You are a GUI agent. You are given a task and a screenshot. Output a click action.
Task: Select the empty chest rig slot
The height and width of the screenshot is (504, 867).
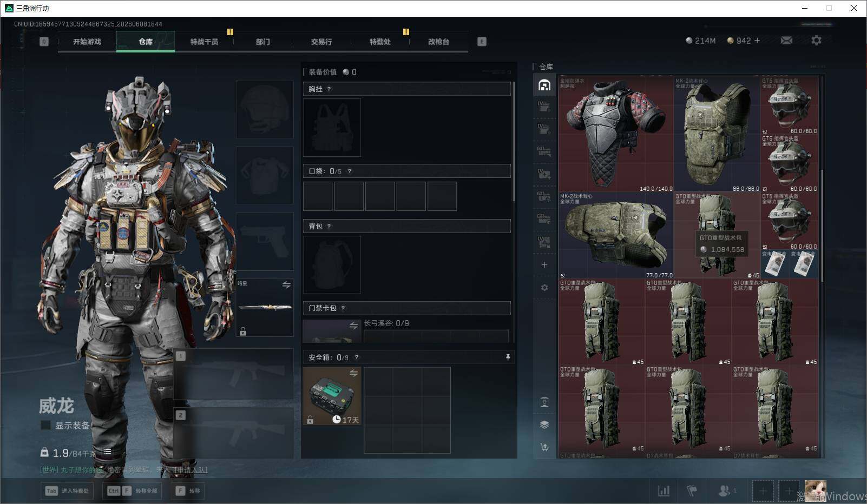point(332,128)
